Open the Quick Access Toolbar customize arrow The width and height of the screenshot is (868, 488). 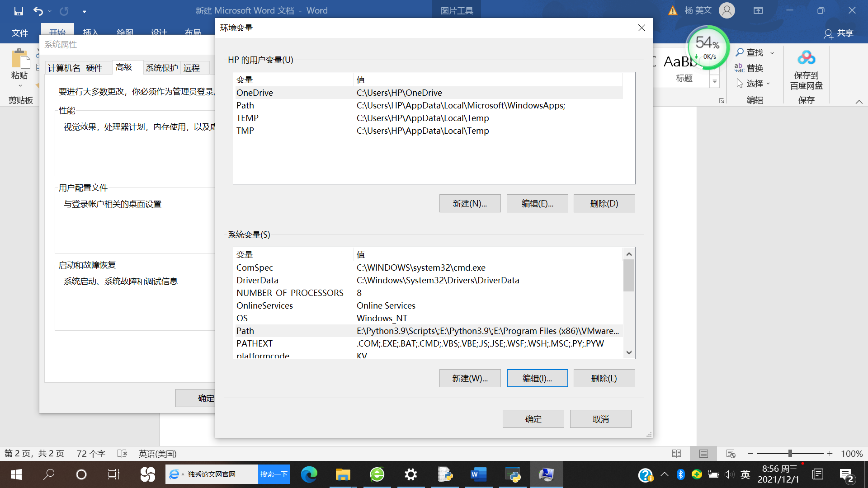point(84,11)
